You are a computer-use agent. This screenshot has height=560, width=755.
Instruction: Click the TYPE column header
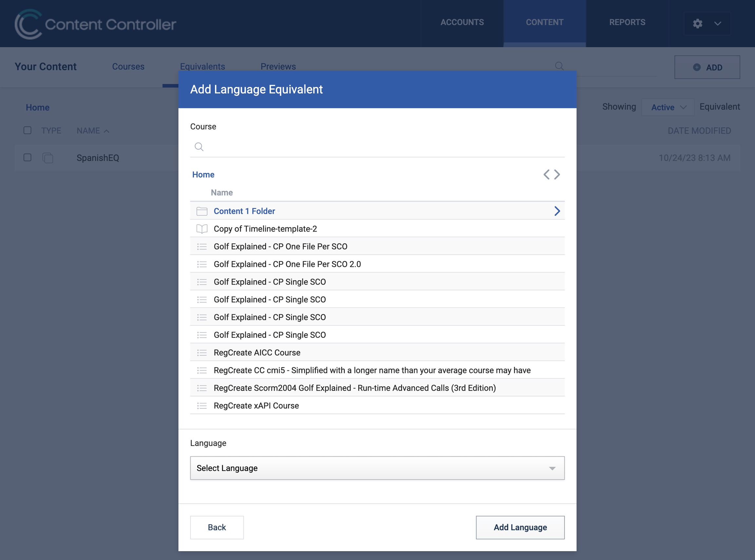pos(51,131)
